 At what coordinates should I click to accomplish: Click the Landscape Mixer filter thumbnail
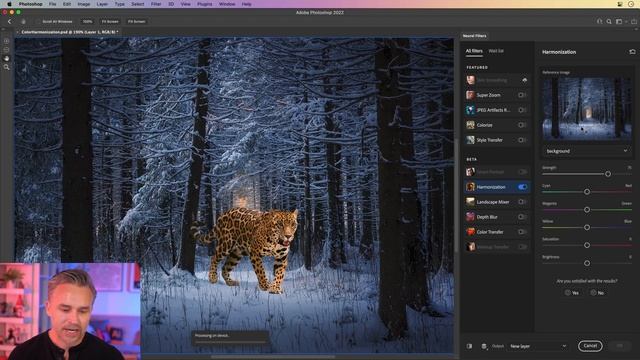(471, 202)
